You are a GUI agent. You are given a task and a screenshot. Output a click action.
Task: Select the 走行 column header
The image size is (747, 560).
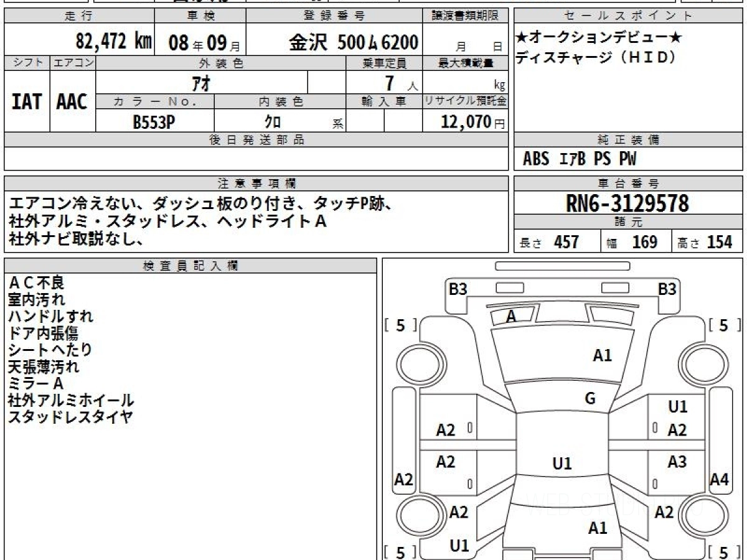(79, 16)
